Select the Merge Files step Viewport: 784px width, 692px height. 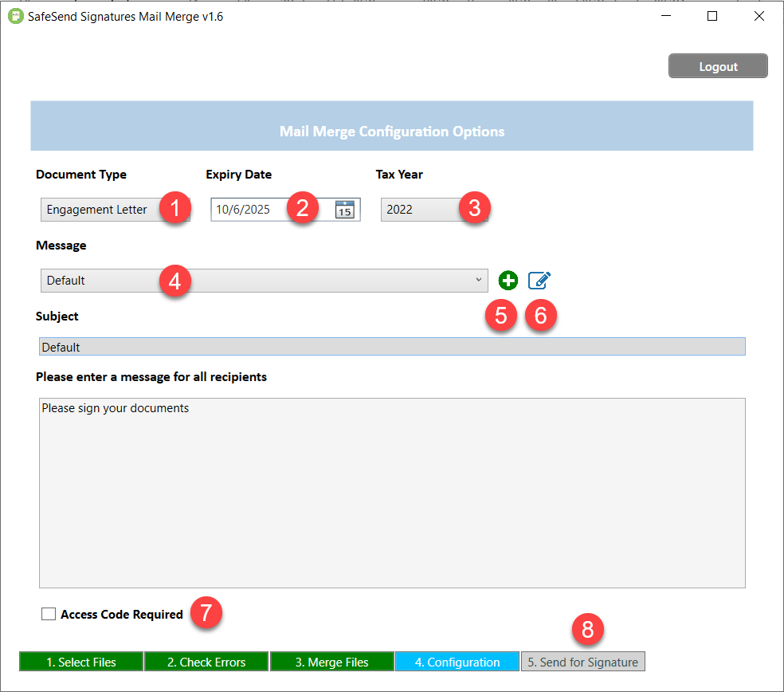coord(331,661)
